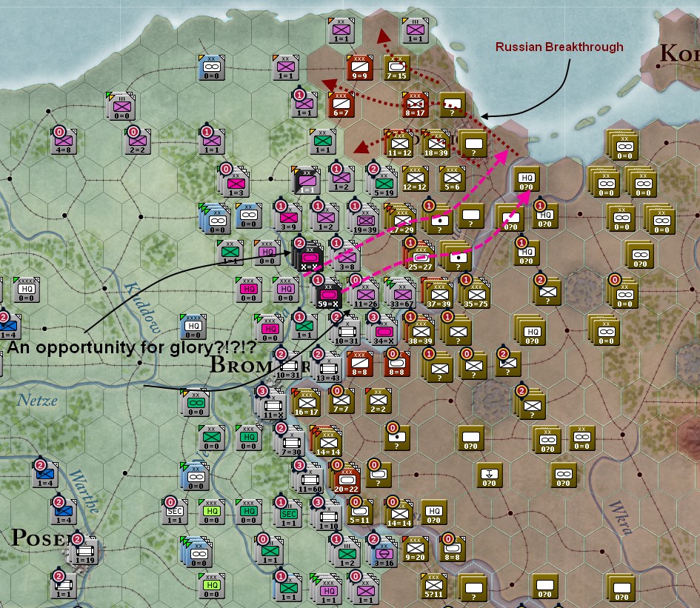Screen dimensions: 700x608
Task: Click the red Soviet counter labeled 9=9
Action: [359, 67]
